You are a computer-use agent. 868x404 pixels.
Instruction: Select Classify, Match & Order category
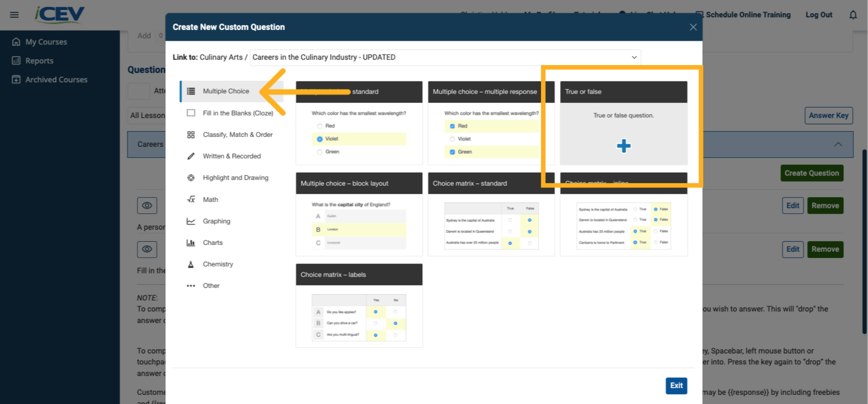tap(232, 135)
